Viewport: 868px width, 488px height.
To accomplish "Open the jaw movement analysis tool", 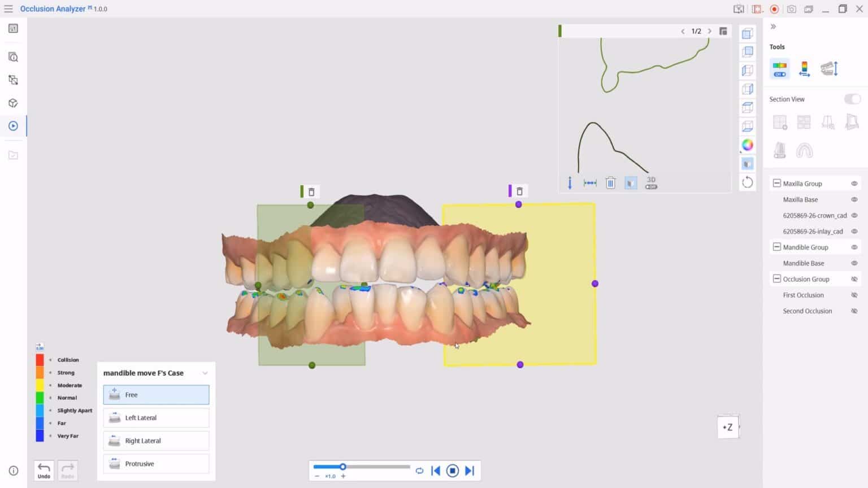I will click(x=829, y=68).
